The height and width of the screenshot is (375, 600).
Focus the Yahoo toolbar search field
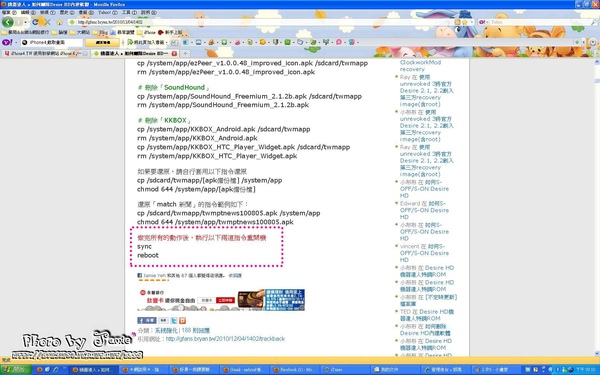[52, 42]
